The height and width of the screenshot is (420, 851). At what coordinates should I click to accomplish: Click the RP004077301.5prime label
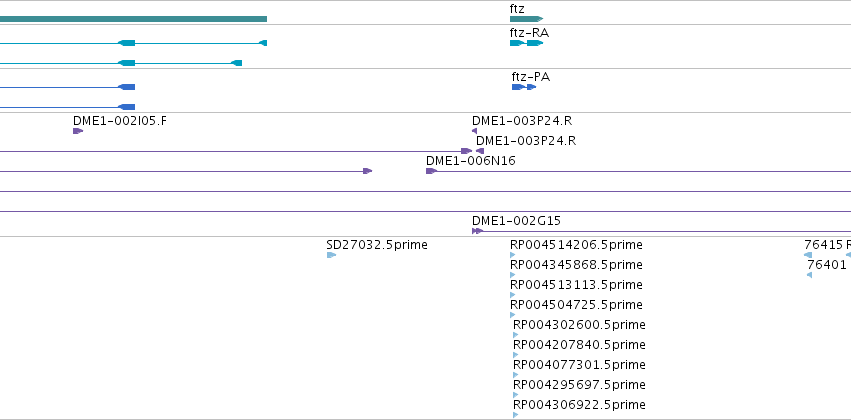[x=579, y=365]
